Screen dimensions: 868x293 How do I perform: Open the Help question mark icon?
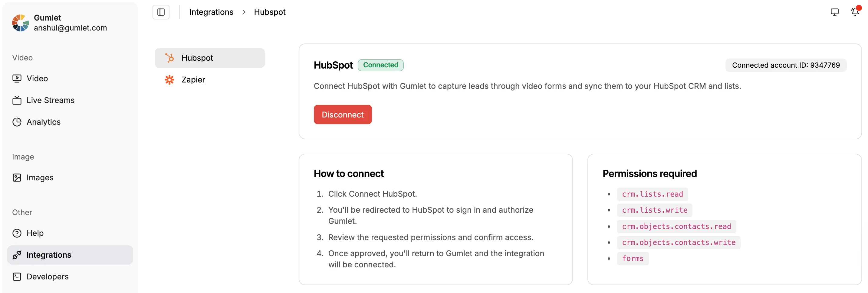pyautogui.click(x=17, y=233)
